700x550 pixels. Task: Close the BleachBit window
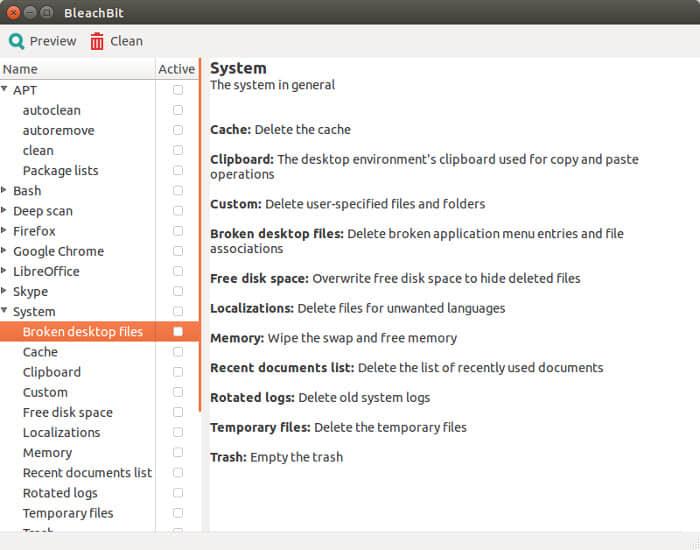13,12
